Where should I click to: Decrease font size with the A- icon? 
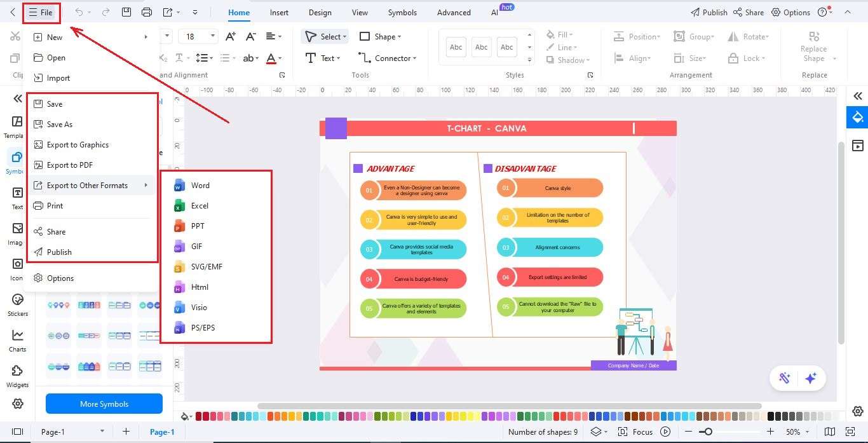pos(251,36)
